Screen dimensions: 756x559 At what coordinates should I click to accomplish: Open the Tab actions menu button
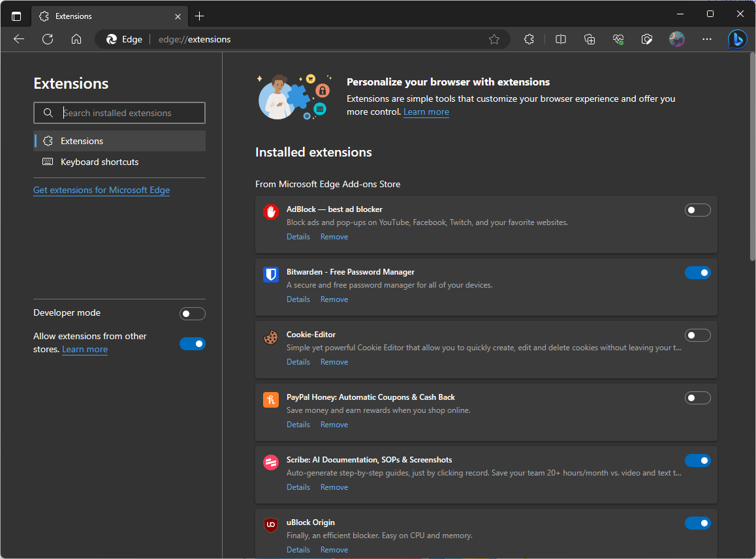point(16,16)
